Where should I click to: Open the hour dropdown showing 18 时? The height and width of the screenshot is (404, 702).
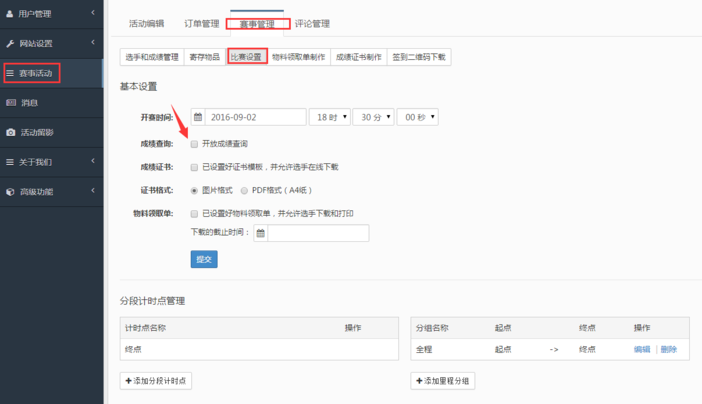[329, 117]
